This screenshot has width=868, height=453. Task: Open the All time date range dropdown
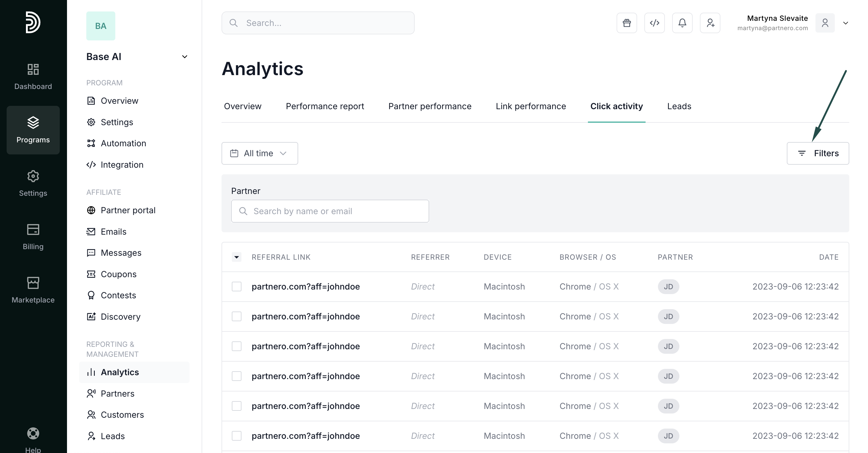pyautogui.click(x=260, y=153)
